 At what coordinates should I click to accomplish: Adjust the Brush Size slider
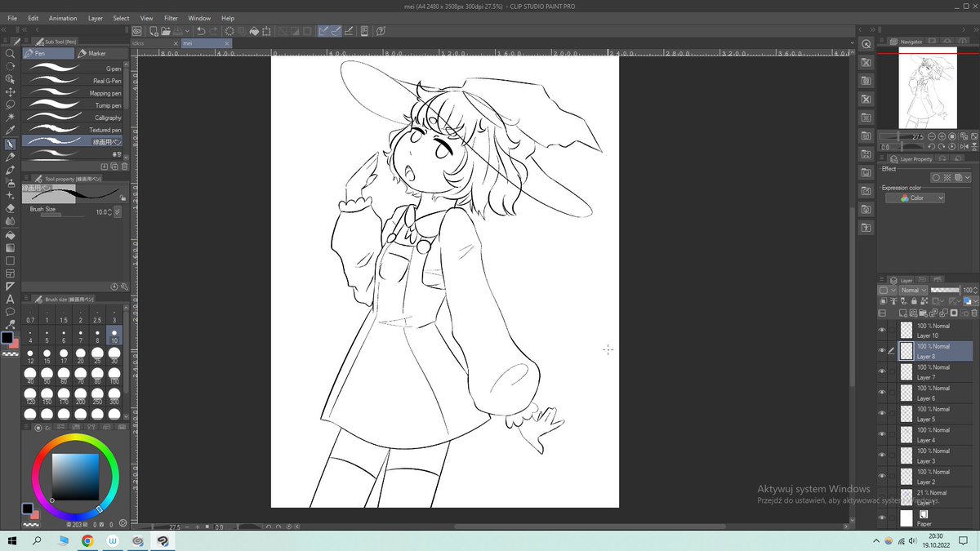pos(62,215)
